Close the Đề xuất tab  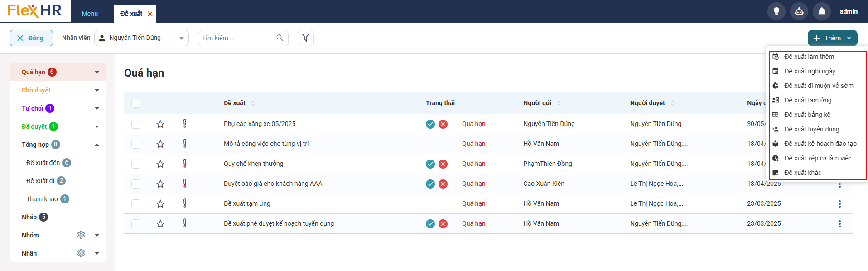click(x=150, y=14)
